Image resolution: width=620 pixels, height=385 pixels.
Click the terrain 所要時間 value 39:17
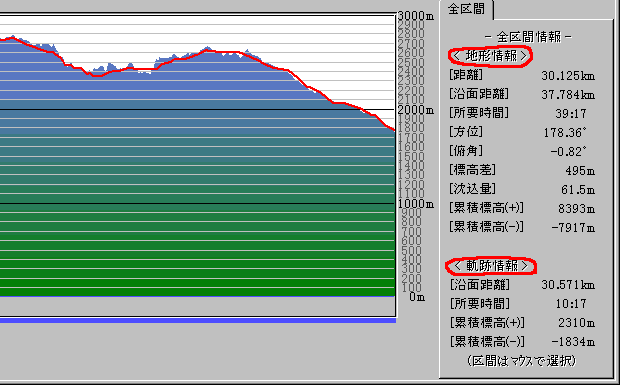coord(571,113)
